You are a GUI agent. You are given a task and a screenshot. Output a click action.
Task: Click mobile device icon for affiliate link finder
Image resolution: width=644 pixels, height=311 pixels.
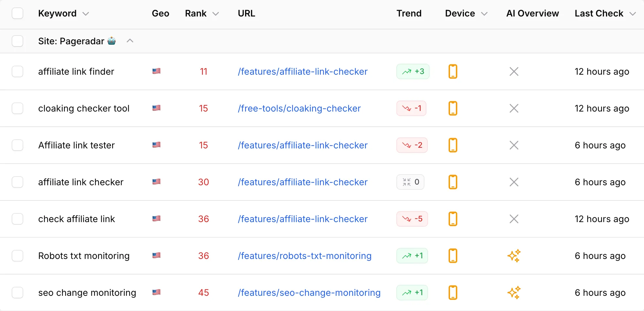453,71
